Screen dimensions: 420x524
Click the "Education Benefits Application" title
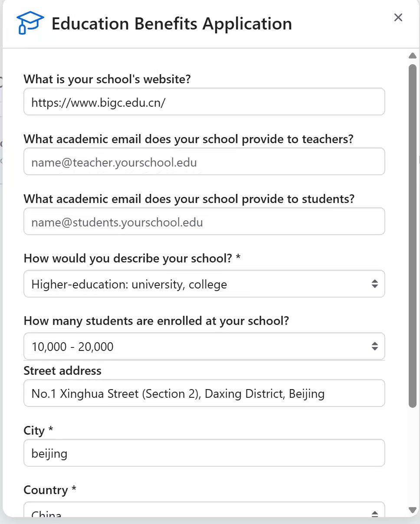tap(171, 23)
